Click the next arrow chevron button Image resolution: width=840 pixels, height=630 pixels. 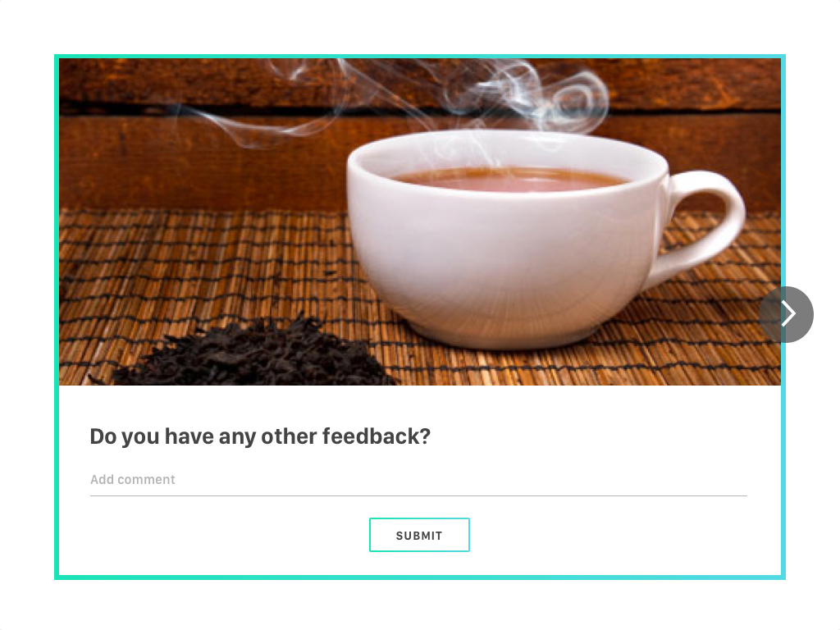[x=787, y=314]
